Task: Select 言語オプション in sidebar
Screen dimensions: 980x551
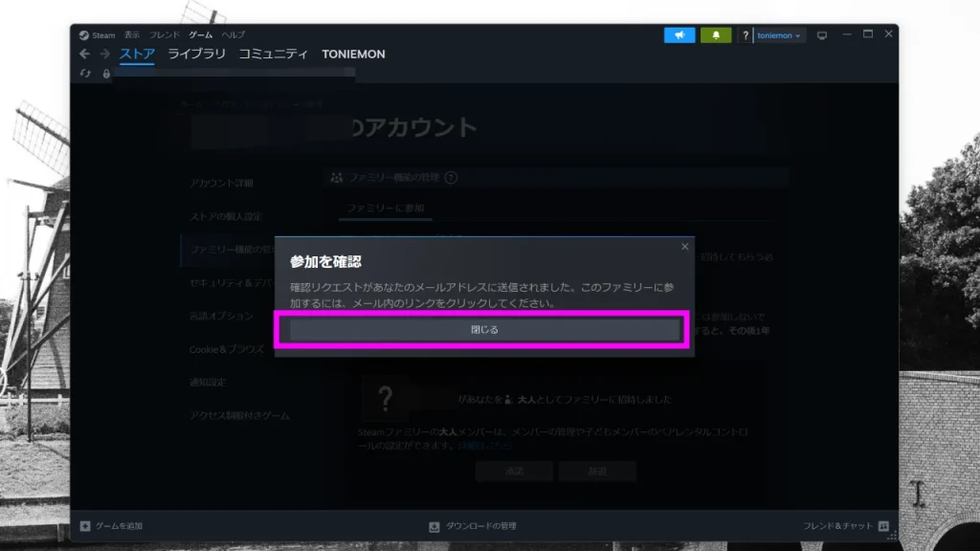Action: point(221,316)
